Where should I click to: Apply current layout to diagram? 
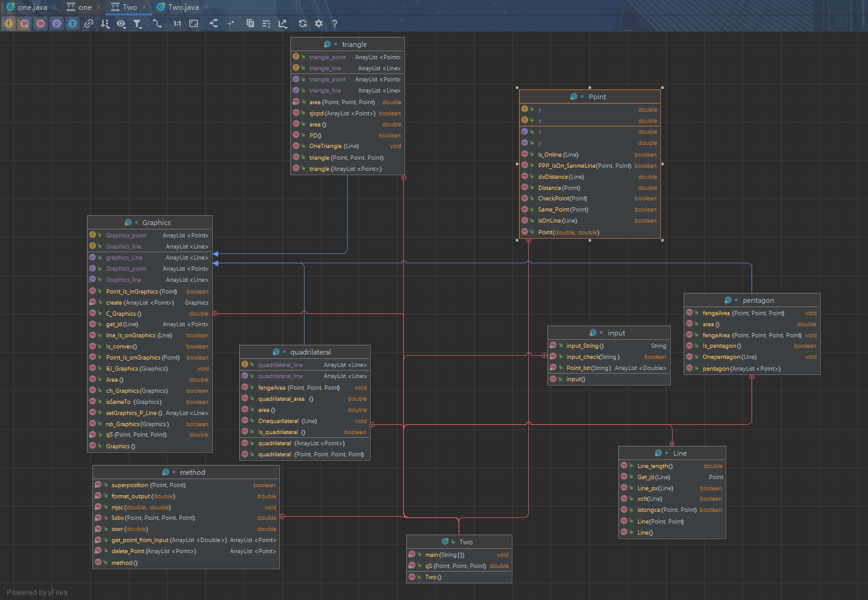coord(213,23)
